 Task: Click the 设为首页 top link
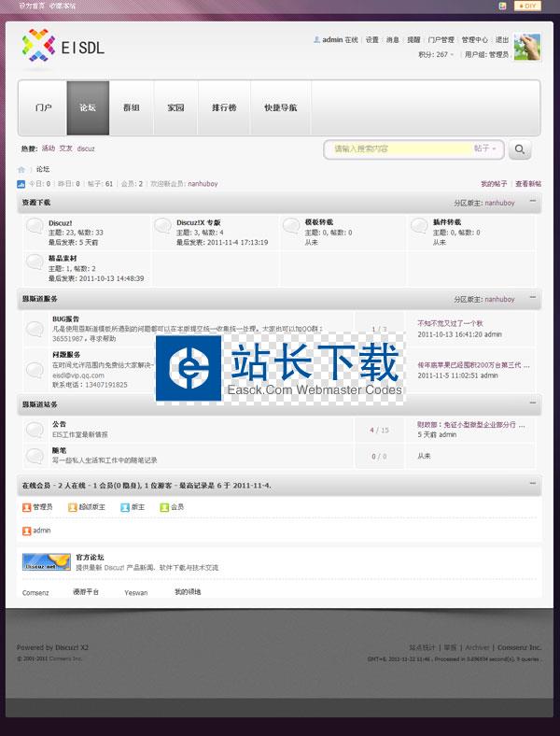pyautogui.click(x=32, y=6)
